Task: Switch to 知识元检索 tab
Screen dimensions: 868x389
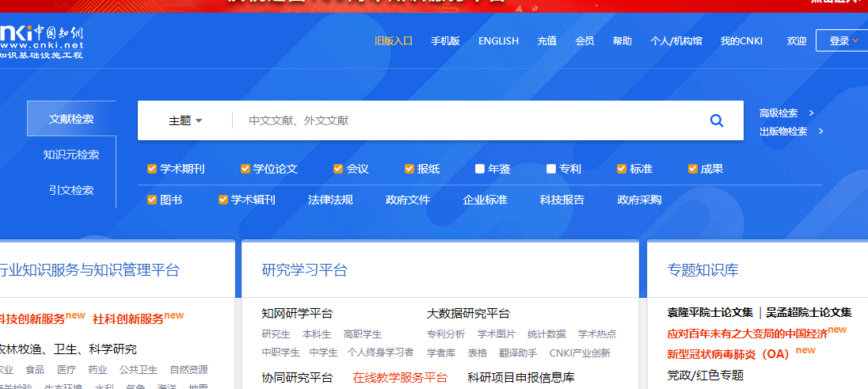Action: point(71,154)
